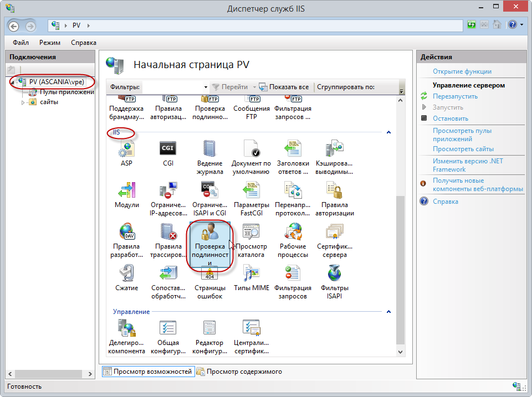Open Делегирование компонента icon
Image resolution: width=532 pixels, height=397 pixels.
tap(126, 337)
